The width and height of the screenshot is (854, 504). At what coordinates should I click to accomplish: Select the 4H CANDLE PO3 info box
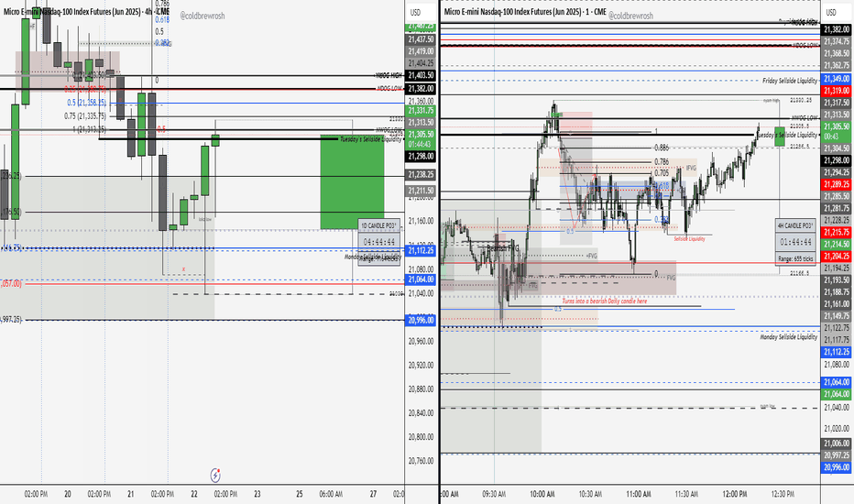[795, 242]
